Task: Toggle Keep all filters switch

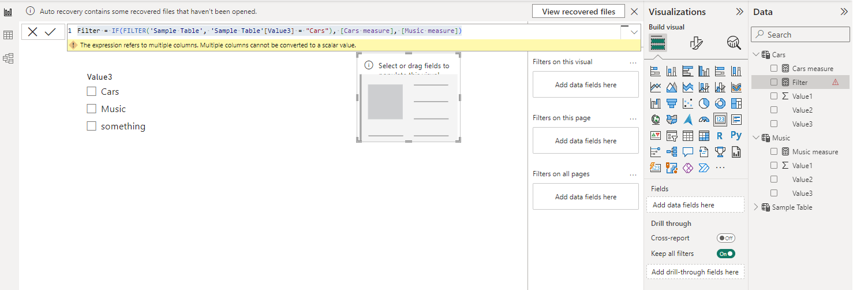Action: click(x=726, y=254)
